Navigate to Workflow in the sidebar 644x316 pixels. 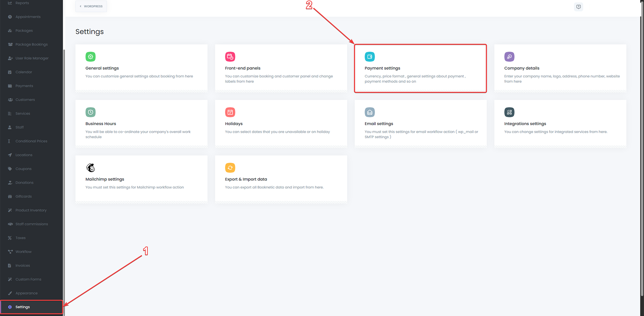tap(23, 252)
